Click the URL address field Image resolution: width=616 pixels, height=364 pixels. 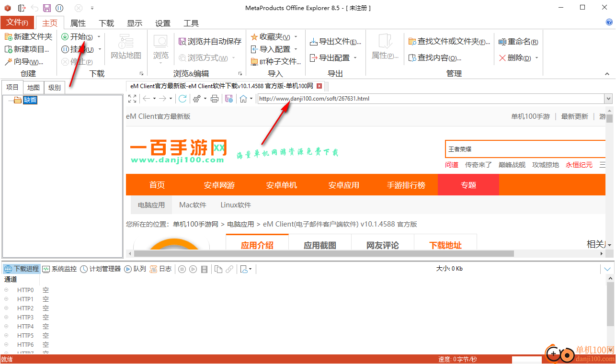tap(431, 99)
